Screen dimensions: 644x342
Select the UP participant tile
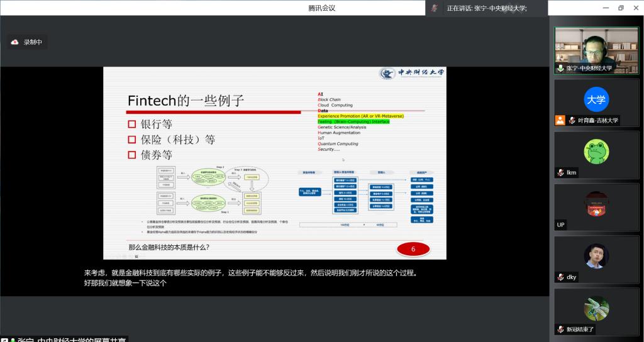596,206
